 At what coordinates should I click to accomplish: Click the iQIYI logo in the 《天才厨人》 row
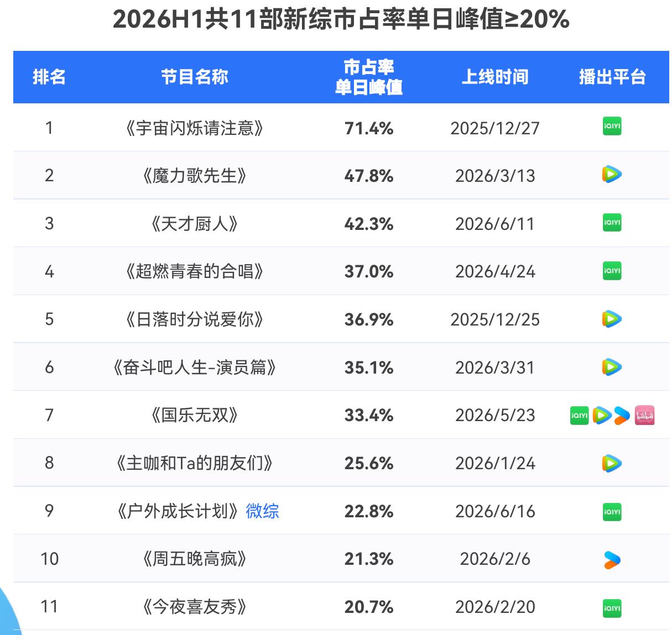(612, 223)
